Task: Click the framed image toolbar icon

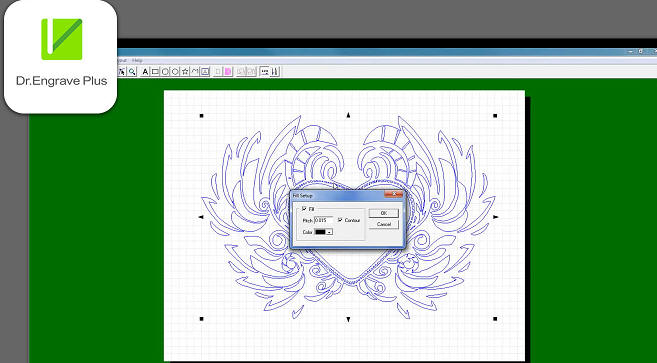Action: click(x=205, y=72)
